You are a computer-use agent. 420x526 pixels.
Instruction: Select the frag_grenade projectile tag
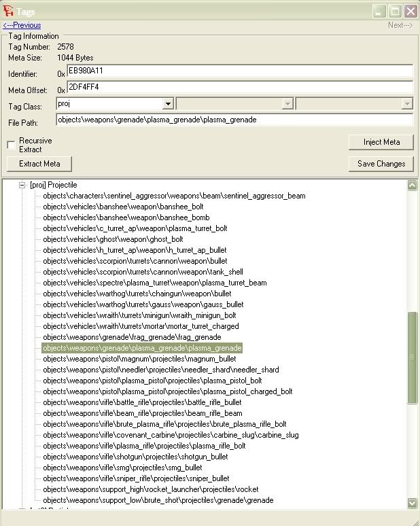coord(132,337)
